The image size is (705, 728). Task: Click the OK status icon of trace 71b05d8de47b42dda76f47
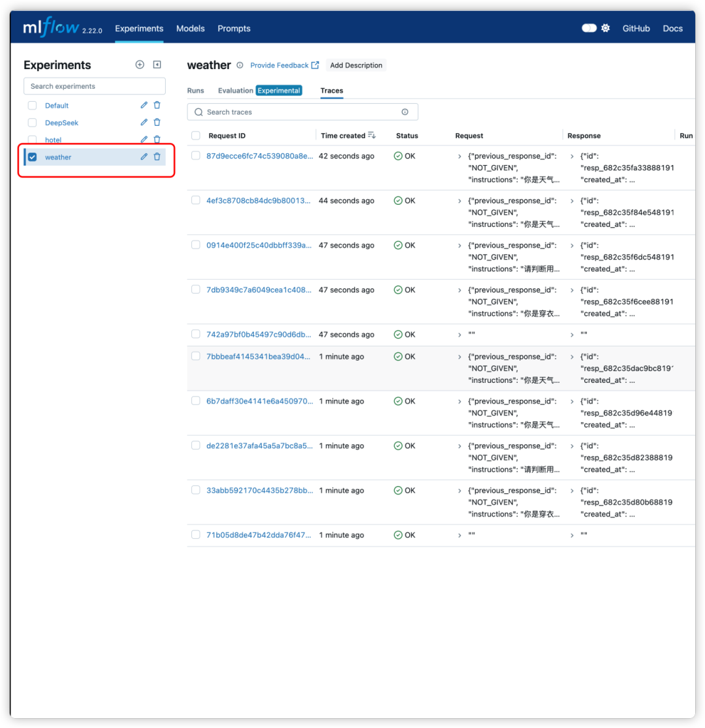pyautogui.click(x=398, y=535)
